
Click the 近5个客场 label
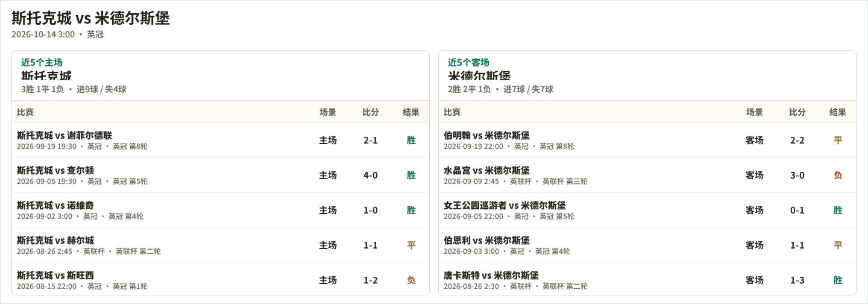click(468, 62)
